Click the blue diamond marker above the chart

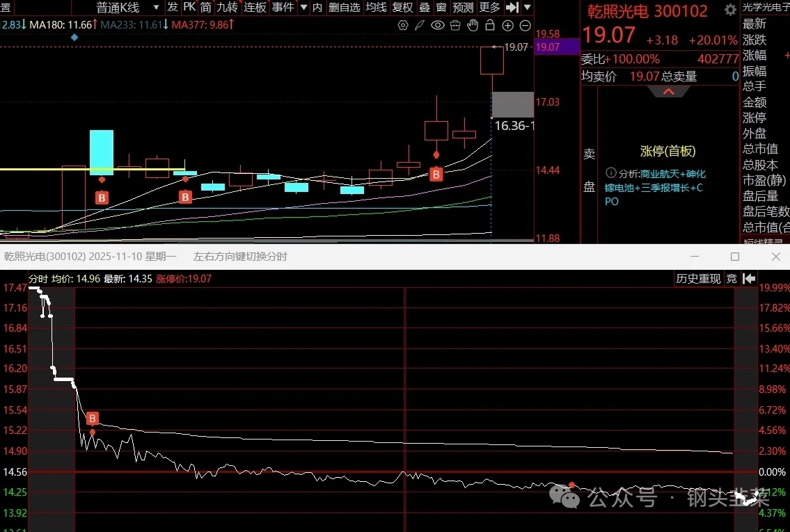click(x=74, y=38)
